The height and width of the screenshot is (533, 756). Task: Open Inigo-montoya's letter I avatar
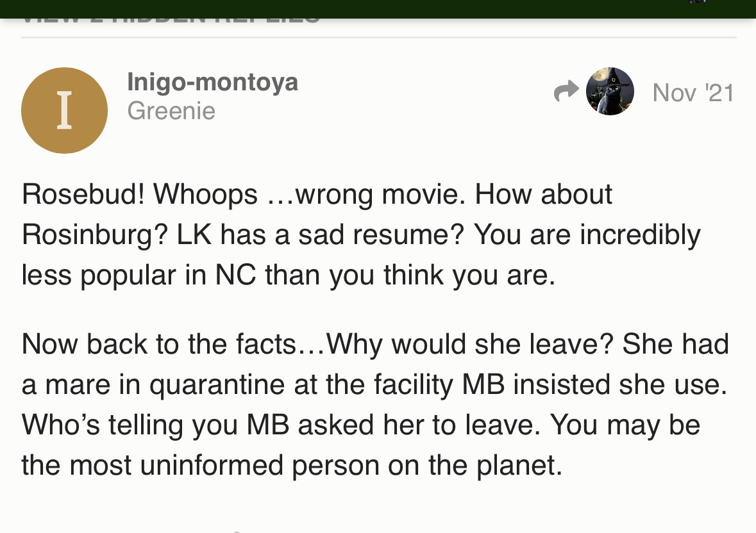(64, 110)
